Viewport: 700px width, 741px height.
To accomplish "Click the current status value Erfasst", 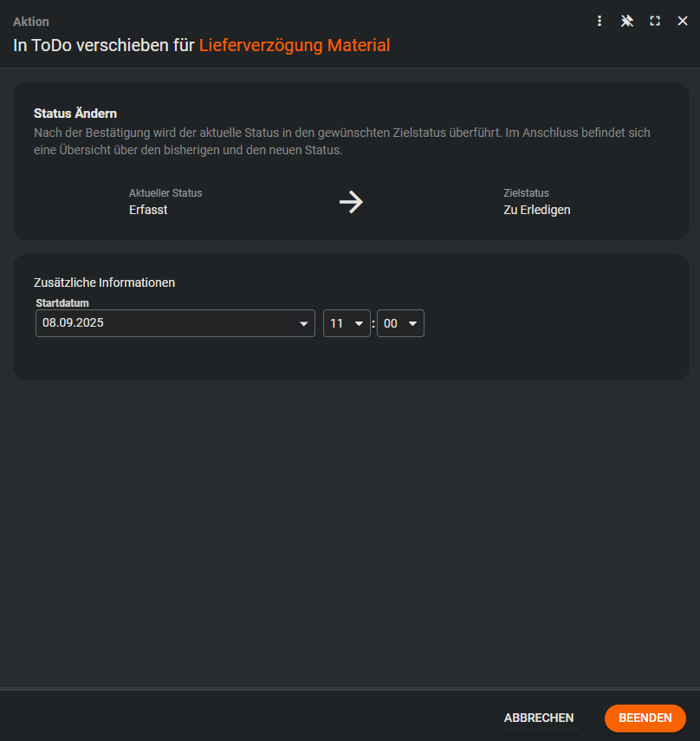I will coord(148,210).
